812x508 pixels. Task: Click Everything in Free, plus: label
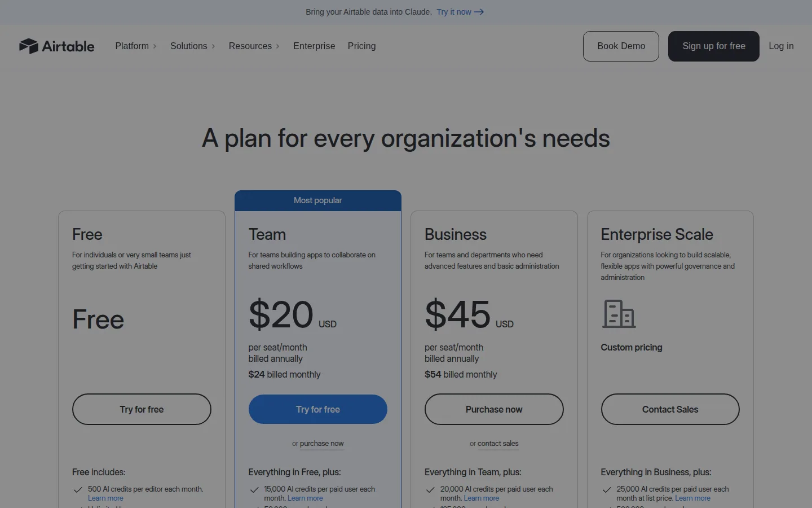tap(294, 472)
